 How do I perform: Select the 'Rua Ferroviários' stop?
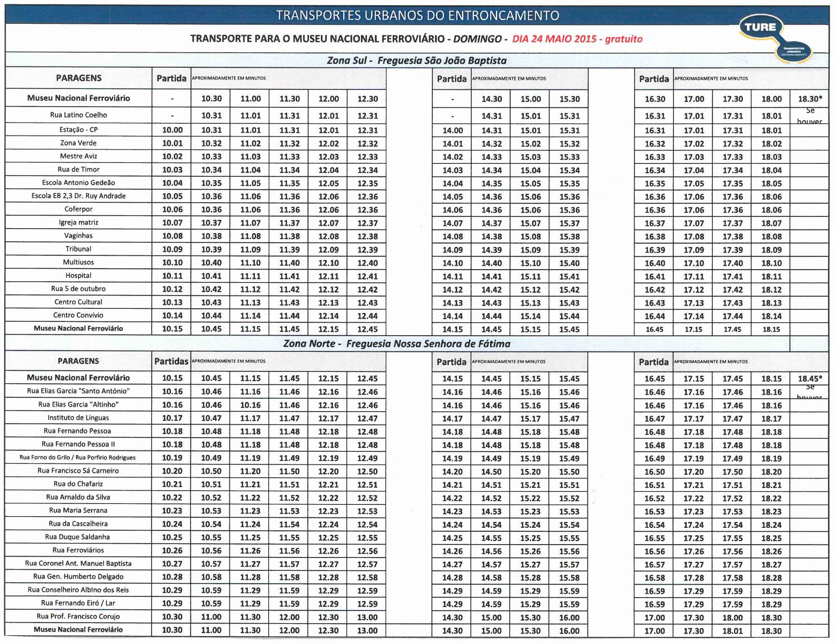(79, 550)
